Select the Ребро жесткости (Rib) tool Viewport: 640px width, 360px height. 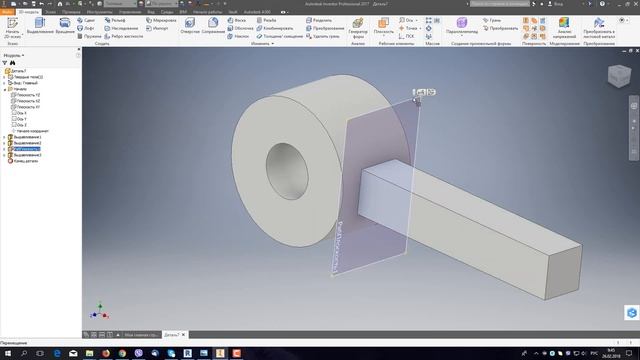point(124,36)
